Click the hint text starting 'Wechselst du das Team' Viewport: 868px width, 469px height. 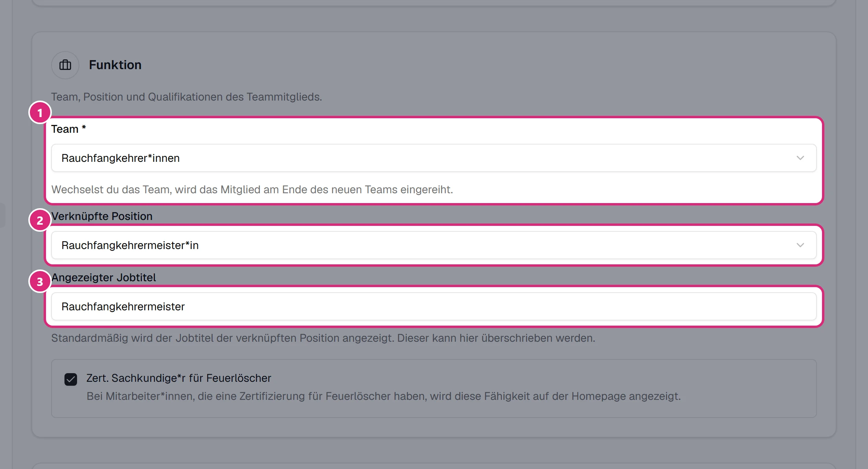tap(252, 189)
